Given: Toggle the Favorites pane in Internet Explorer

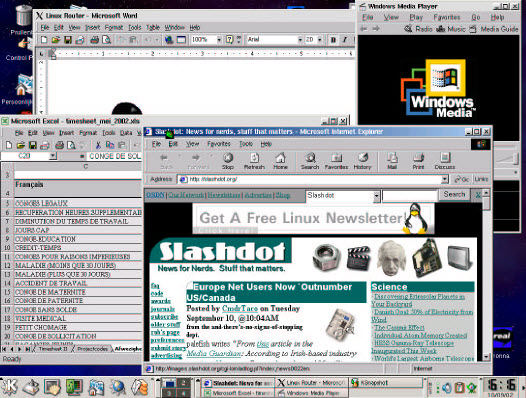Looking at the screenshot, I should (336, 161).
